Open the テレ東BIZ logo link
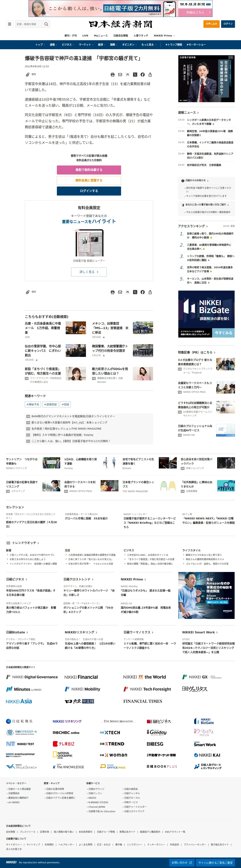241x868 pixels. point(64,744)
